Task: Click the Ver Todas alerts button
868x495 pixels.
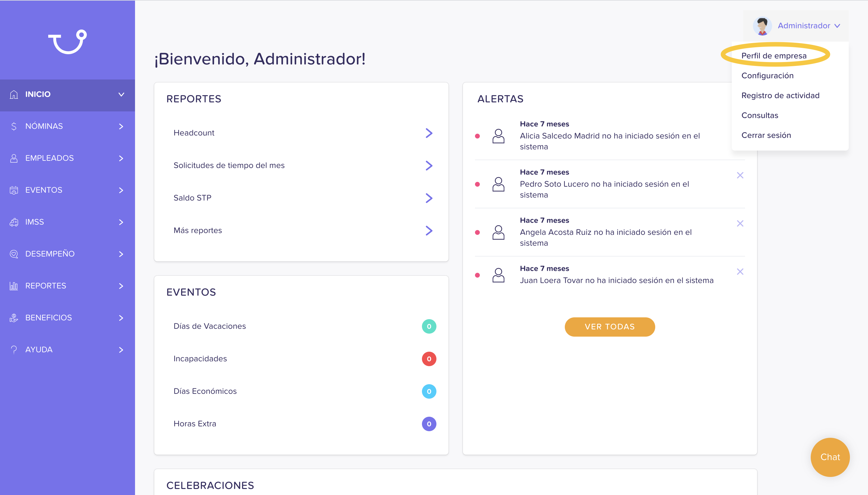Action: pos(610,327)
